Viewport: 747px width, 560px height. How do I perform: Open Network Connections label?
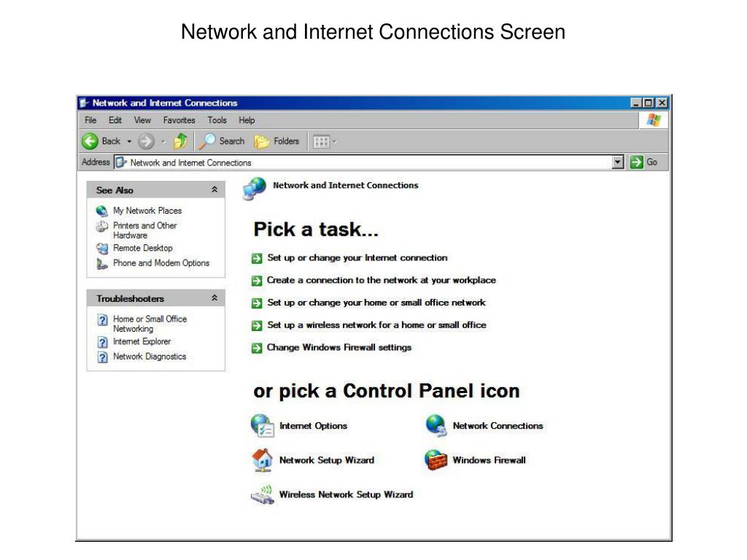(x=498, y=426)
